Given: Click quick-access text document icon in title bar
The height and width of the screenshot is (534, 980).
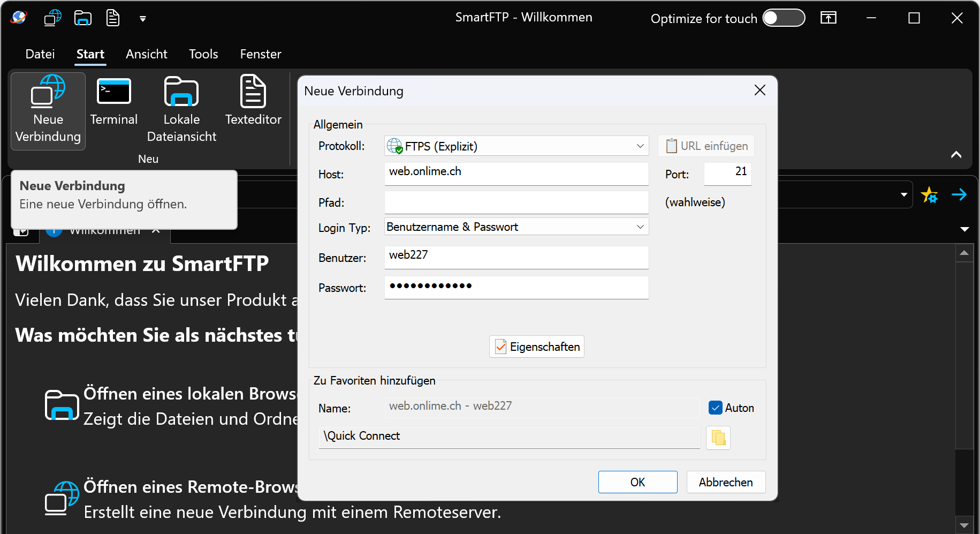Looking at the screenshot, I should tap(112, 18).
